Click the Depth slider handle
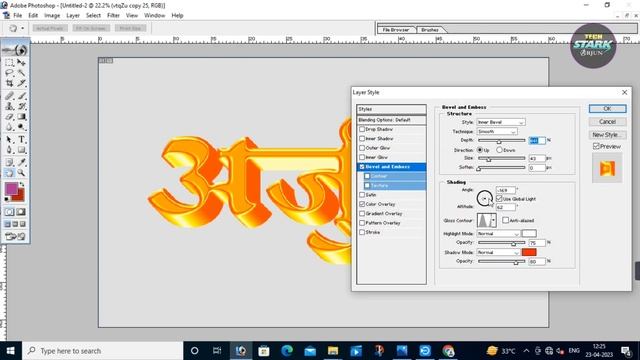640x360 pixels. click(x=498, y=142)
